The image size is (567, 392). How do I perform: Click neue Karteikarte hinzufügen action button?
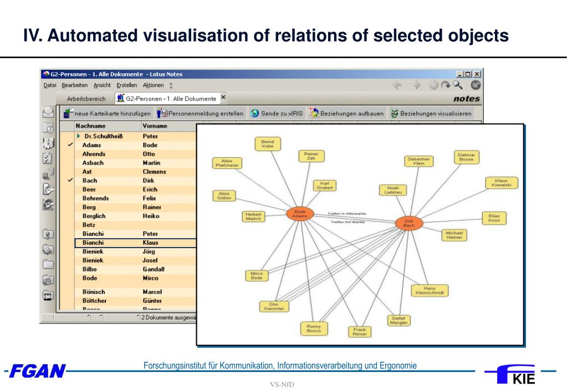coord(107,114)
